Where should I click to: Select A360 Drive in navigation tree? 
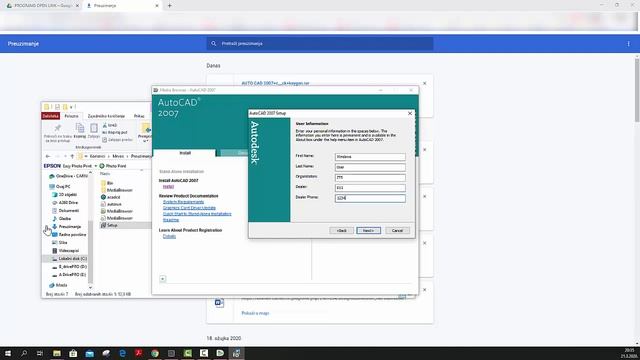65,202
